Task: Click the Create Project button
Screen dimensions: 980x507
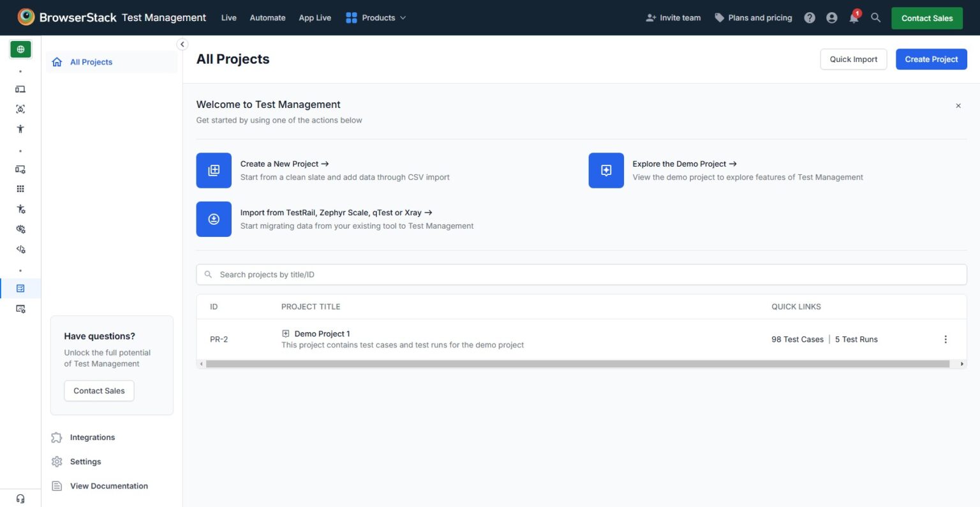Action: pyautogui.click(x=931, y=59)
